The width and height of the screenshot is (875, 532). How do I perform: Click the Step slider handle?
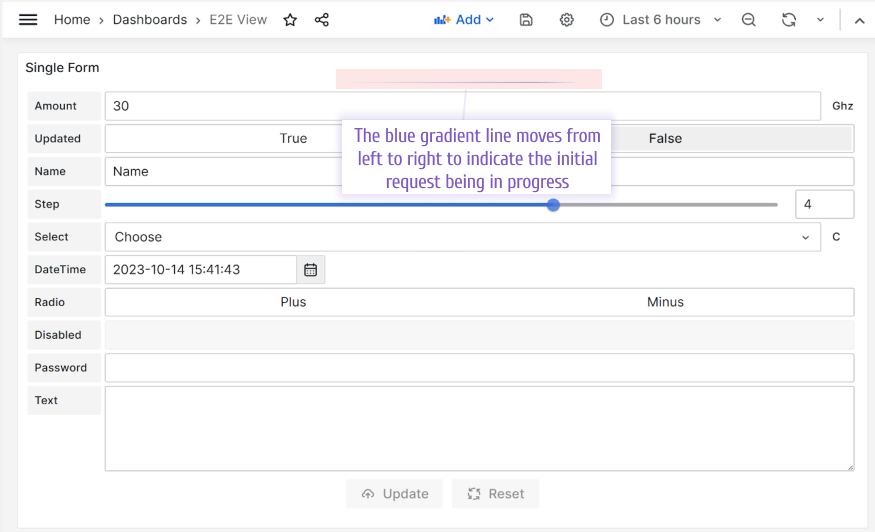pos(553,205)
